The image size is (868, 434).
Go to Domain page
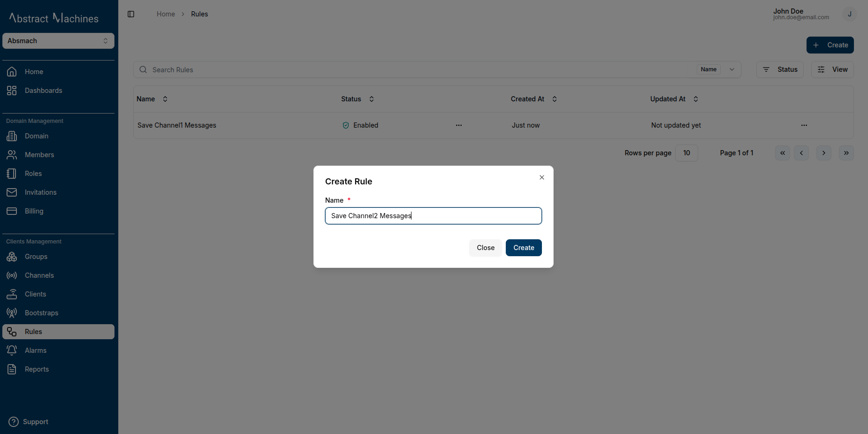tap(58, 136)
